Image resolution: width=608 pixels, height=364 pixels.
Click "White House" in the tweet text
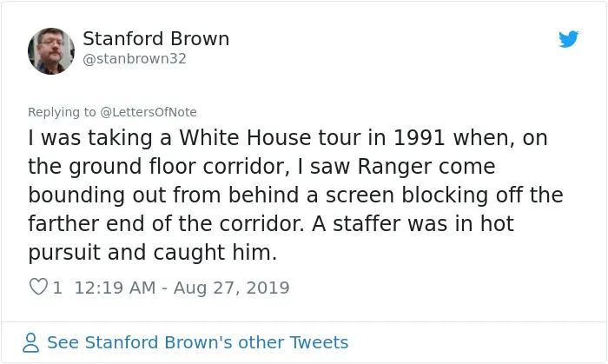(245, 137)
